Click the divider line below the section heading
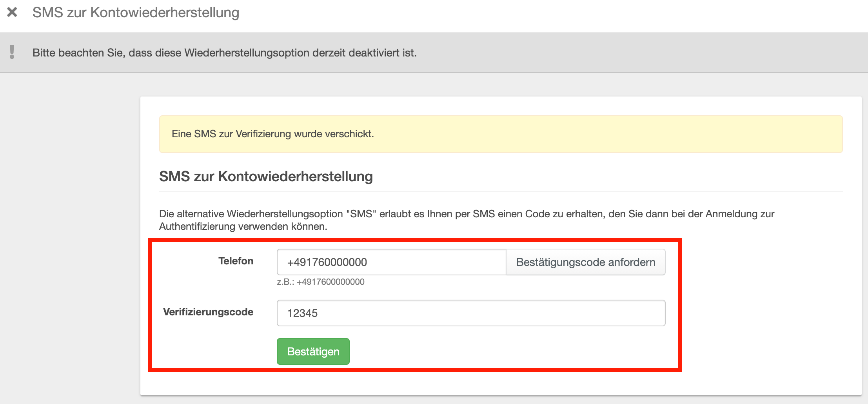This screenshot has height=404, width=868. pos(501,192)
